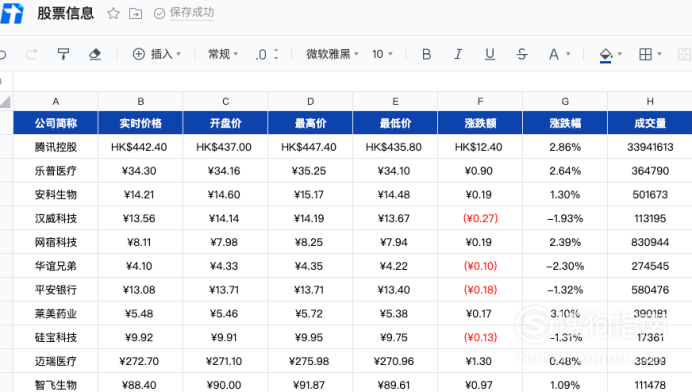Select column D header
The width and height of the screenshot is (692, 392).
click(x=310, y=102)
